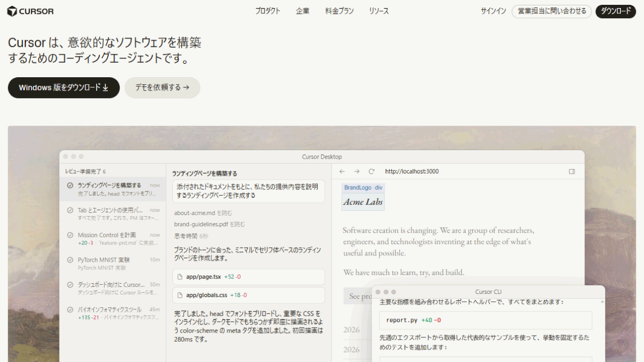Click the Cursor logo icon

[12, 11]
